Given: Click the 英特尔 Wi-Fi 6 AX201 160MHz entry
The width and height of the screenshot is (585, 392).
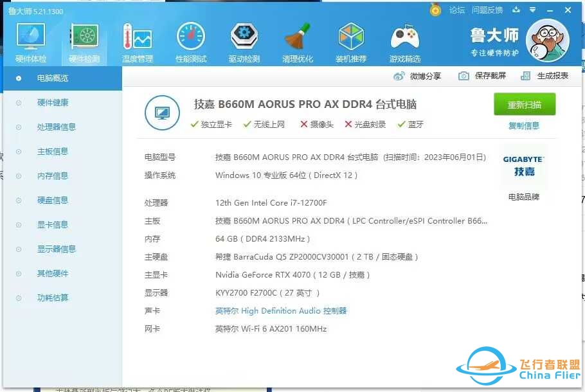Looking at the screenshot, I should [271, 329].
